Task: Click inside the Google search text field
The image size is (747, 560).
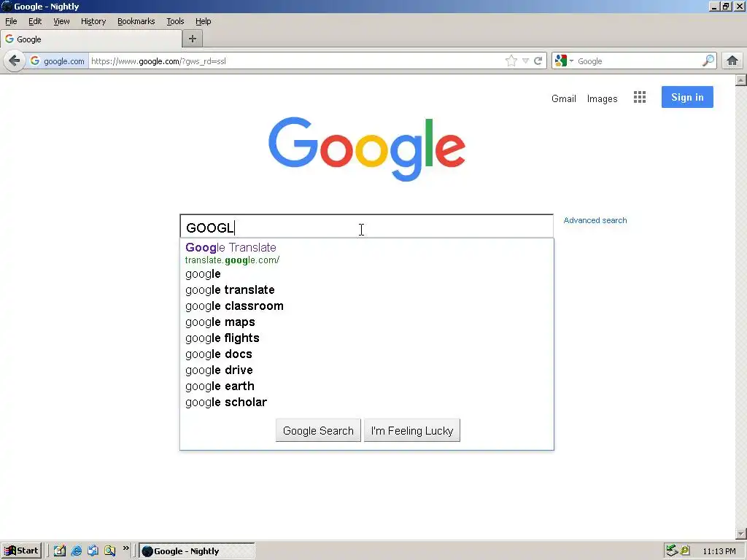Action: [367, 227]
